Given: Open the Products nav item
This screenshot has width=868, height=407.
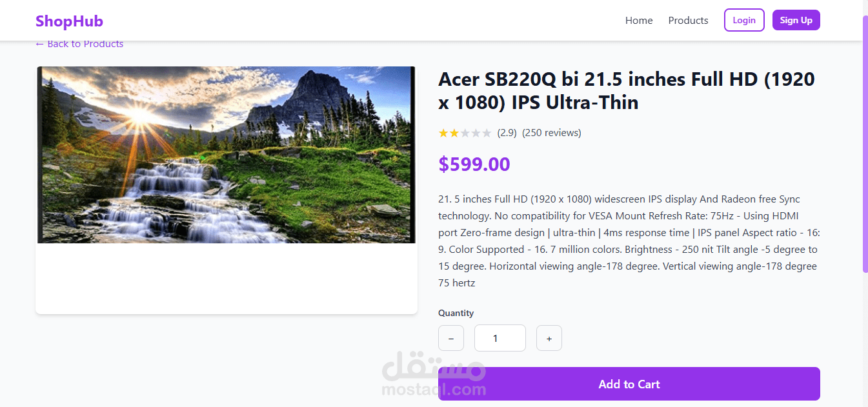Looking at the screenshot, I should 688,21.
